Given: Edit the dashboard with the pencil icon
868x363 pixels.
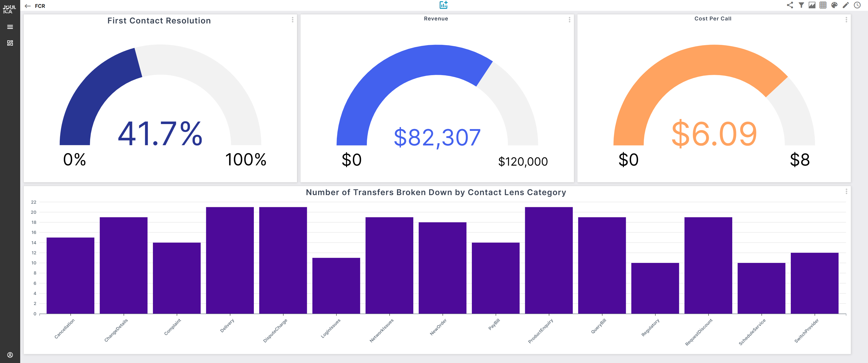Looking at the screenshot, I should coord(846,5).
